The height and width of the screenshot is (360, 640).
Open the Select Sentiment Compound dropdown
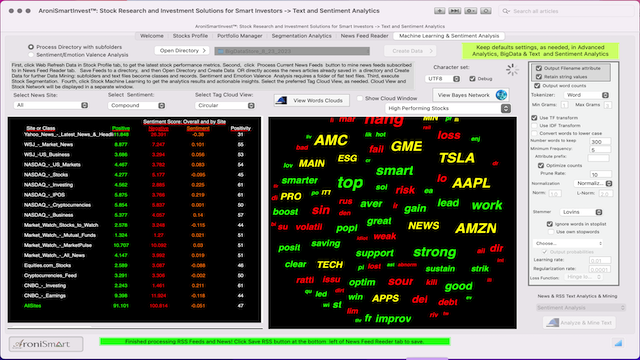(137, 105)
